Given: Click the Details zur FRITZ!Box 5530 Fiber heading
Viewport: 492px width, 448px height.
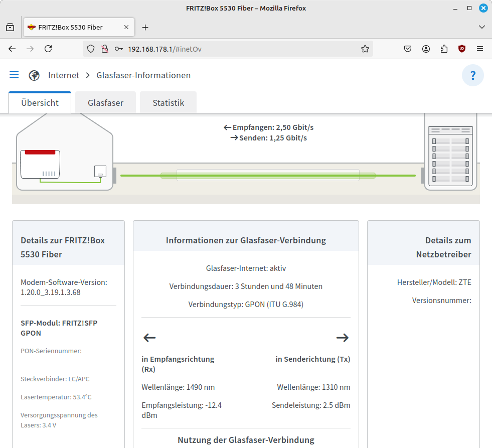Looking at the screenshot, I should click(63, 247).
